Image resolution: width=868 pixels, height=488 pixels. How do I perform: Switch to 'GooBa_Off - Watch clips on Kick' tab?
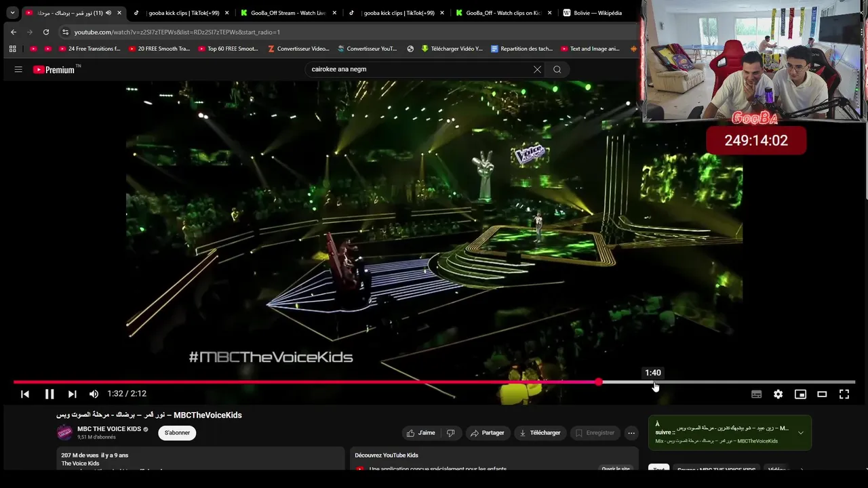[x=503, y=13]
